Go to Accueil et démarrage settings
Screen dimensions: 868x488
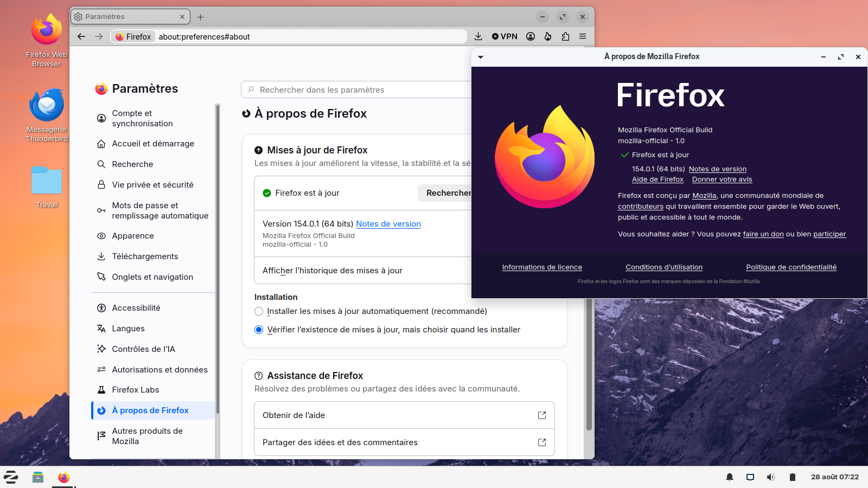click(x=153, y=144)
